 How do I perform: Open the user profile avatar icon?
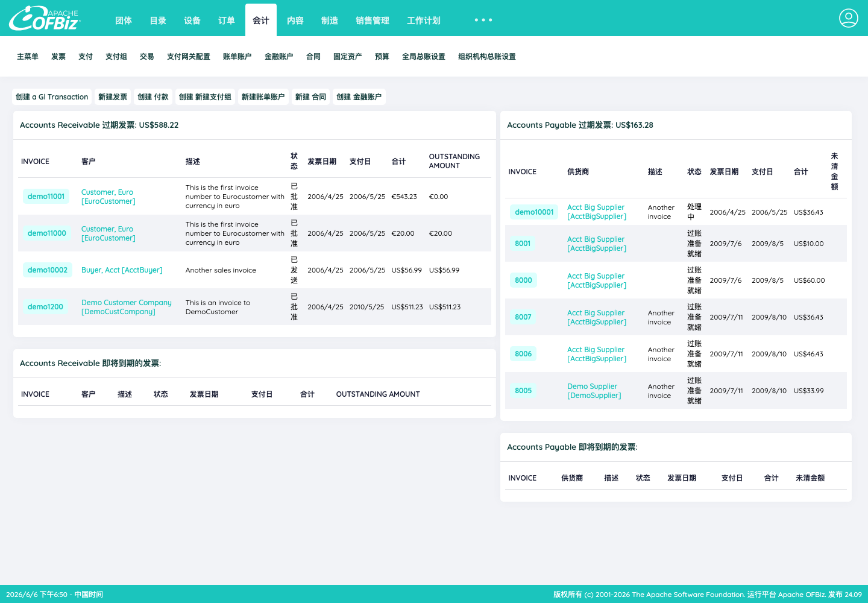pos(849,18)
